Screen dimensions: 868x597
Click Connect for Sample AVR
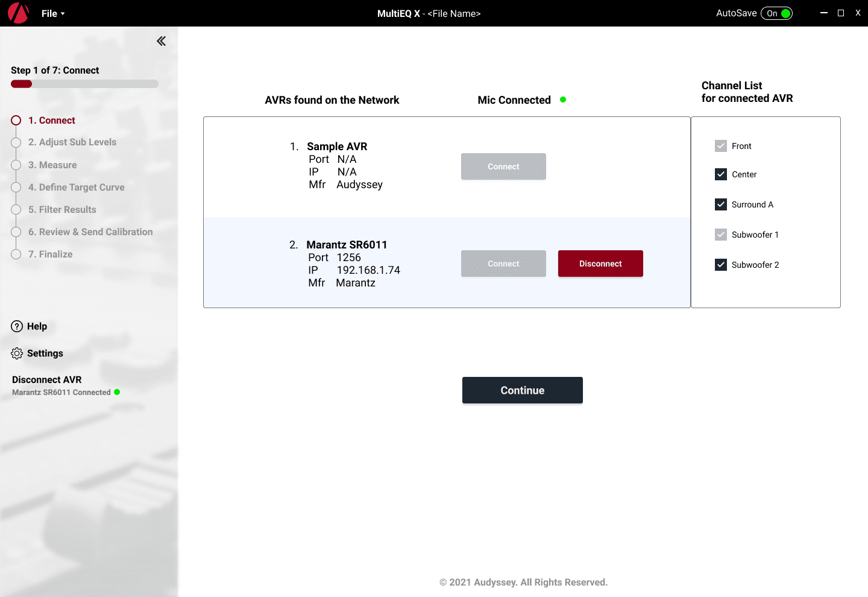click(x=503, y=166)
